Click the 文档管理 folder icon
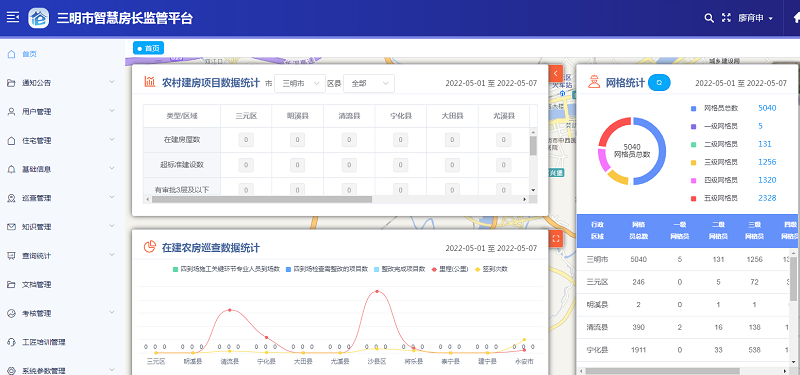This screenshot has height=375, width=800. 11,285
